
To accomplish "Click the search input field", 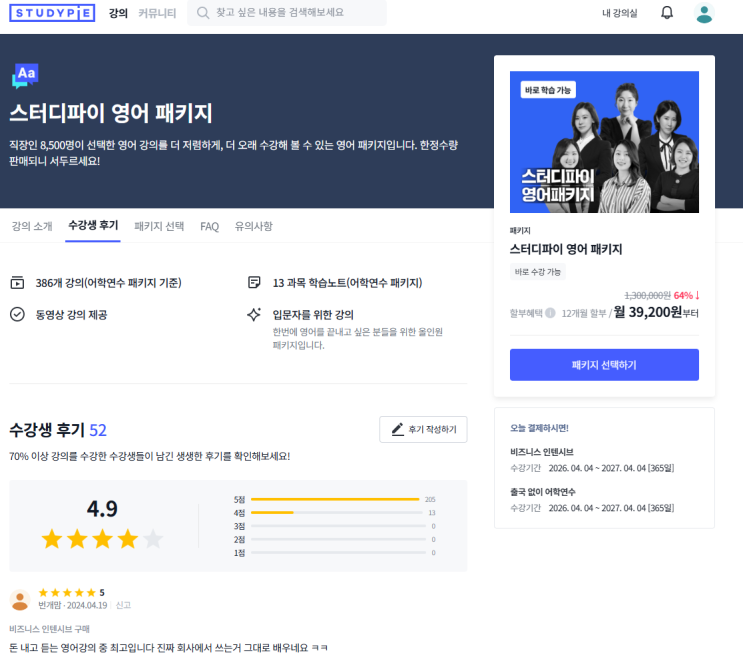I will point(287,13).
